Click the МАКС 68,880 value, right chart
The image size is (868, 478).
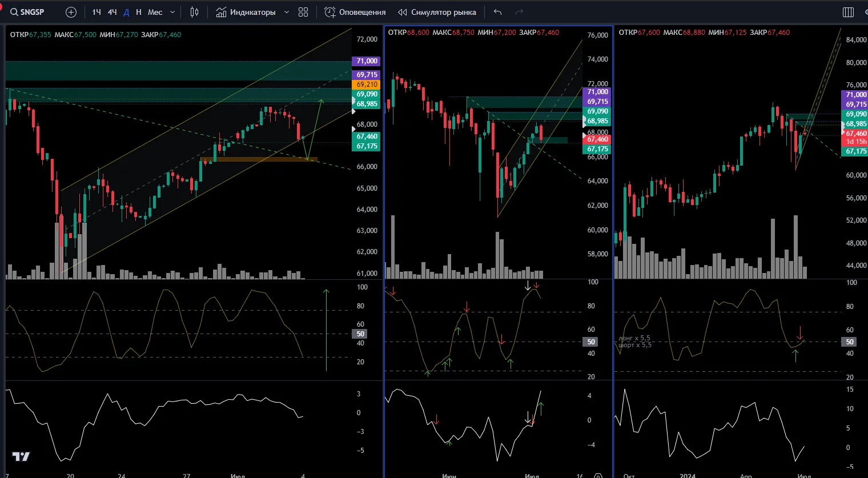point(694,33)
